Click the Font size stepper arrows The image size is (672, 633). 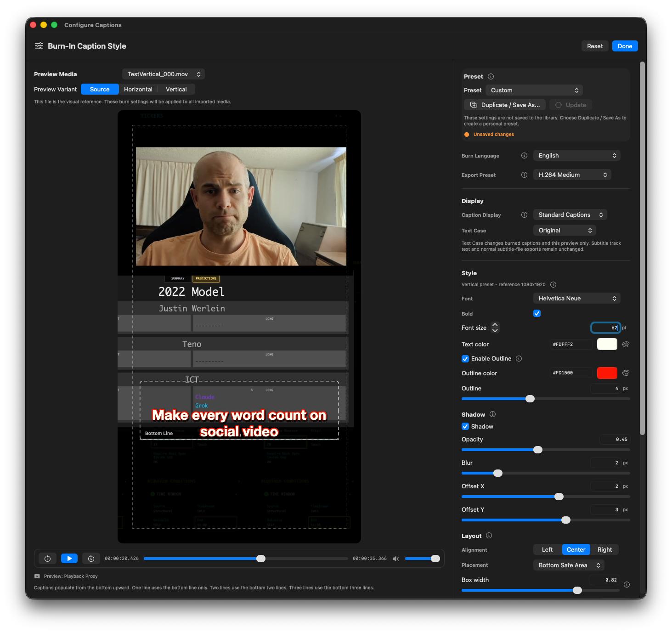point(495,328)
